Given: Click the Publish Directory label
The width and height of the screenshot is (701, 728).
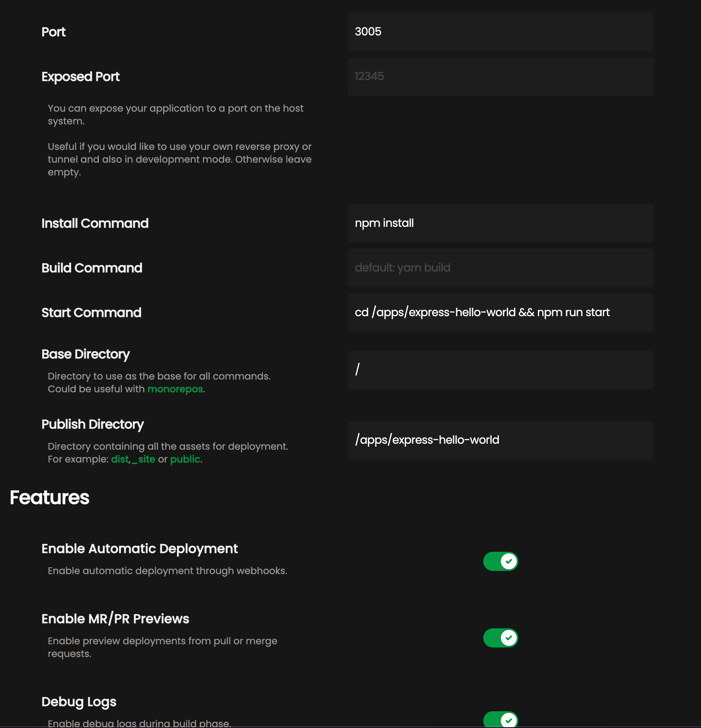Looking at the screenshot, I should click(93, 424).
